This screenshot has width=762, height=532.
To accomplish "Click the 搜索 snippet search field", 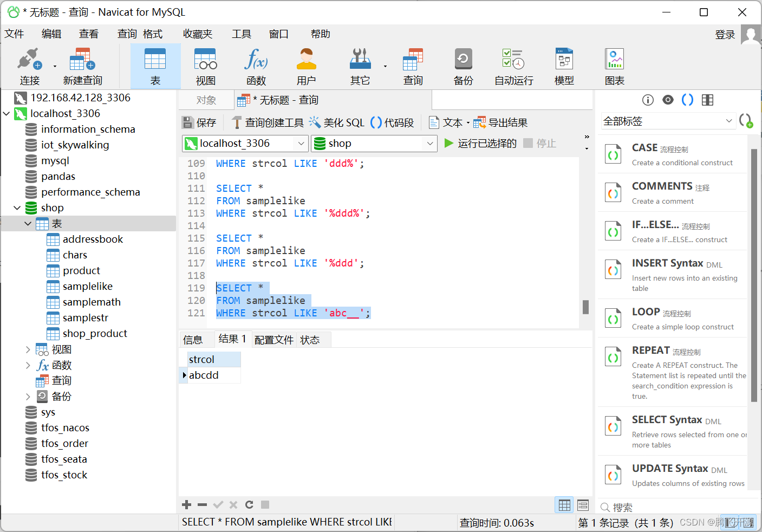I will coord(677,508).
